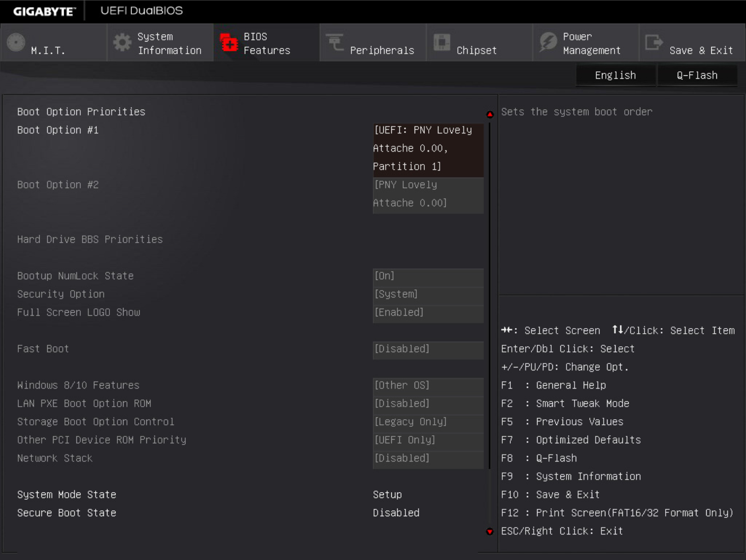Click the Chipset board icon

(x=442, y=42)
